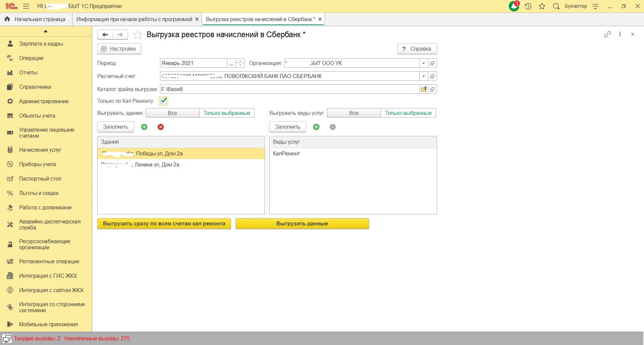The width and height of the screenshot is (644, 345).
Task: Select Только выбранные for Выгружать здания
Action: click(227, 113)
